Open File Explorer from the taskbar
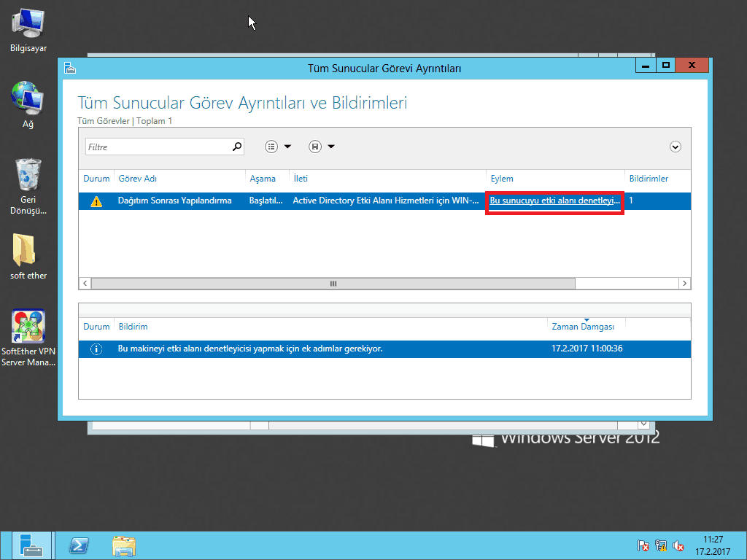The width and height of the screenshot is (747, 560). point(124,545)
